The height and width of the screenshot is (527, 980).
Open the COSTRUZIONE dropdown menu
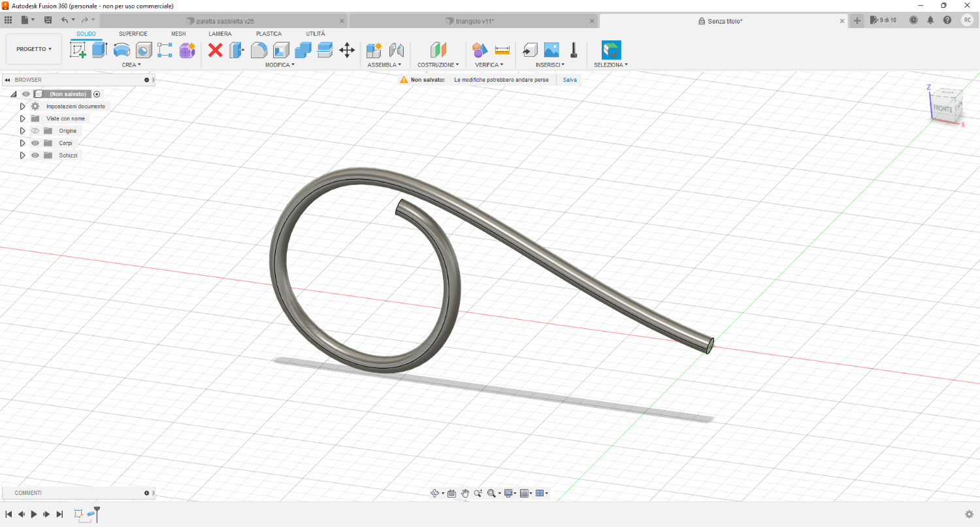pos(438,65)
